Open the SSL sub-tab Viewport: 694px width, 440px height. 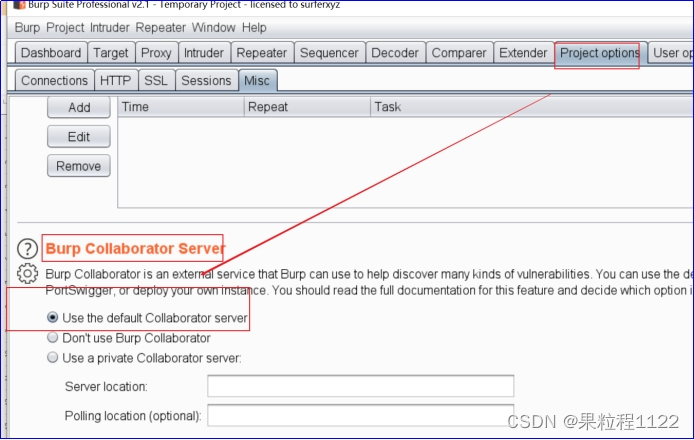pyautogui.click(x=156, y=81)
